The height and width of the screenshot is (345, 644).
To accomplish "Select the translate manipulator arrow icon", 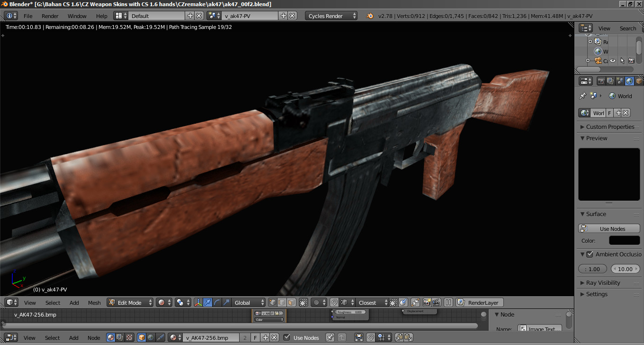I will (208, 302).
